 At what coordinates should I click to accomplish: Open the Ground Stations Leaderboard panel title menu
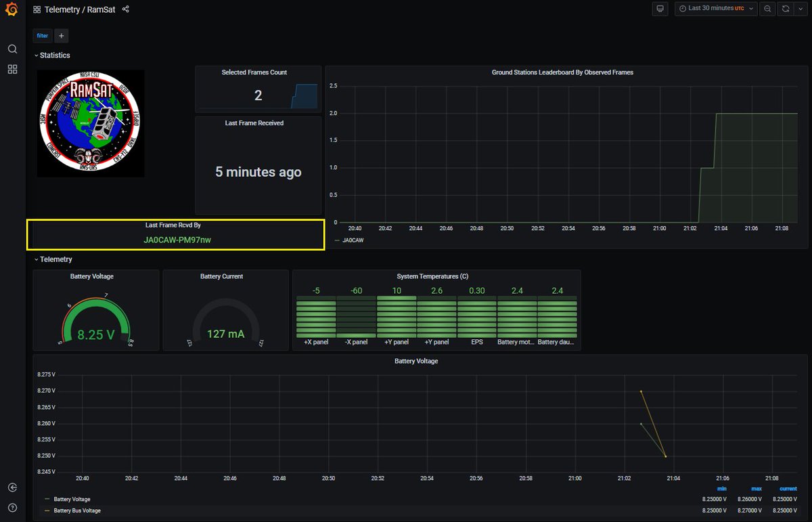point(562,72)
